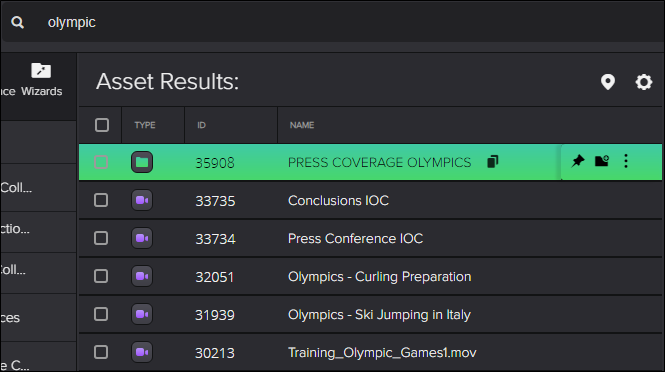Click the add-to-folder icon in highlighted row
The image size is (665, 372).
(x=601, y=161)
